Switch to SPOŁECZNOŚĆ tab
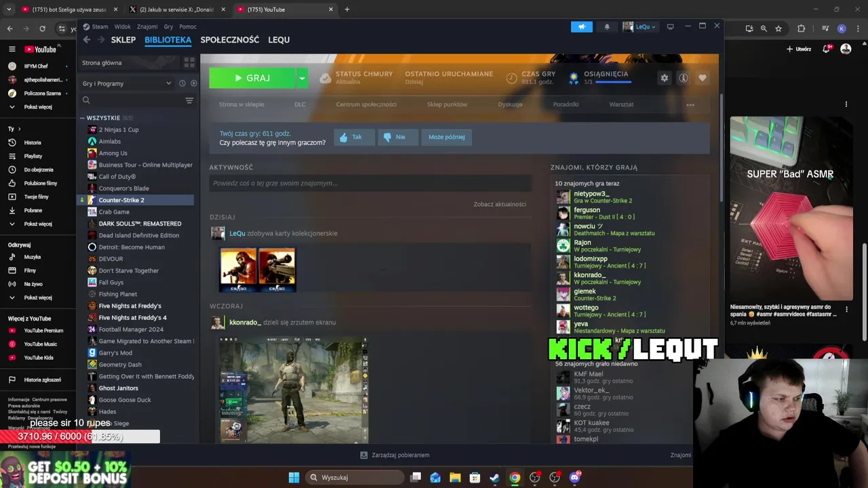 pyautogui.click(x=230, y=40)
